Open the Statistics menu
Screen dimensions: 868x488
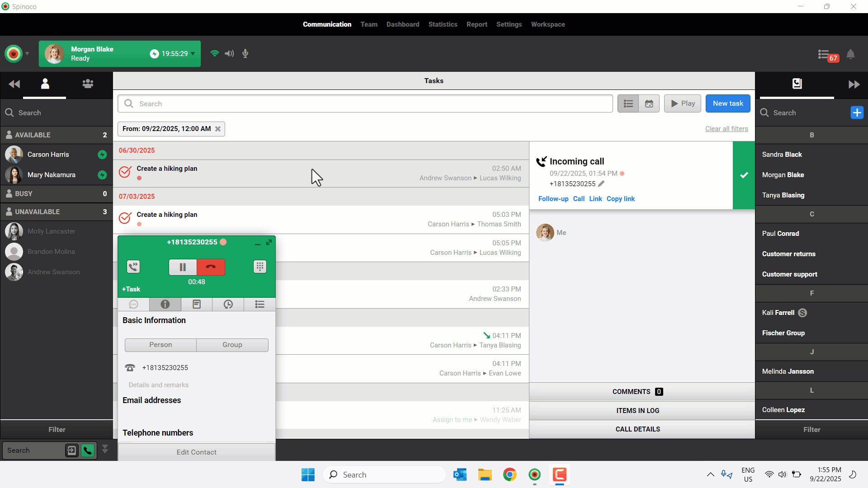(443, 24)
